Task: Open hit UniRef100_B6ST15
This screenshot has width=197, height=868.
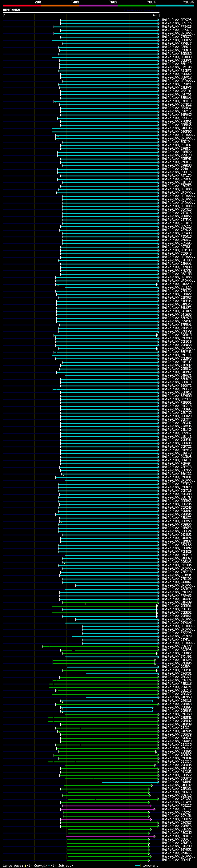Action: (x=177, y=23)
